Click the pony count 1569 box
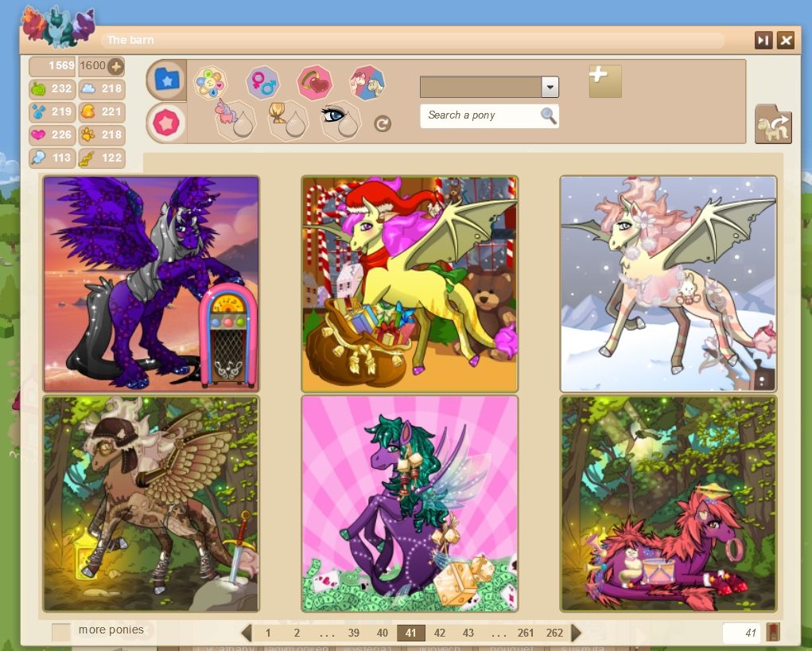Viewport: 812px width, 651px height. click(x=52, y=66)
